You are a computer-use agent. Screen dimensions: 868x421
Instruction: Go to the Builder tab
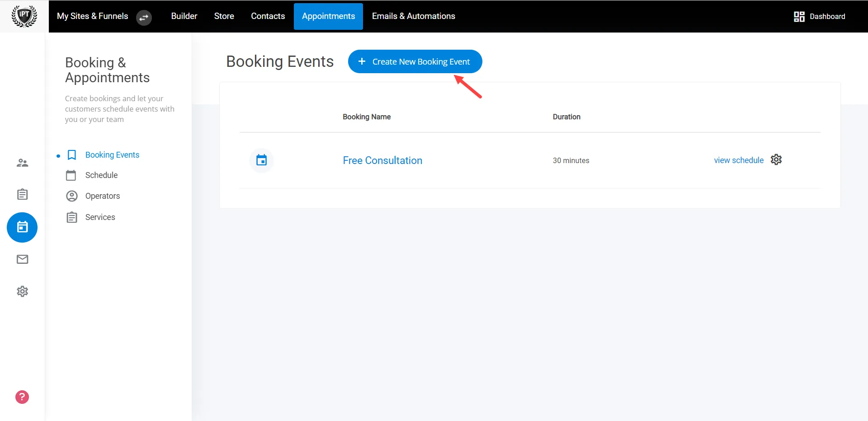184,16
